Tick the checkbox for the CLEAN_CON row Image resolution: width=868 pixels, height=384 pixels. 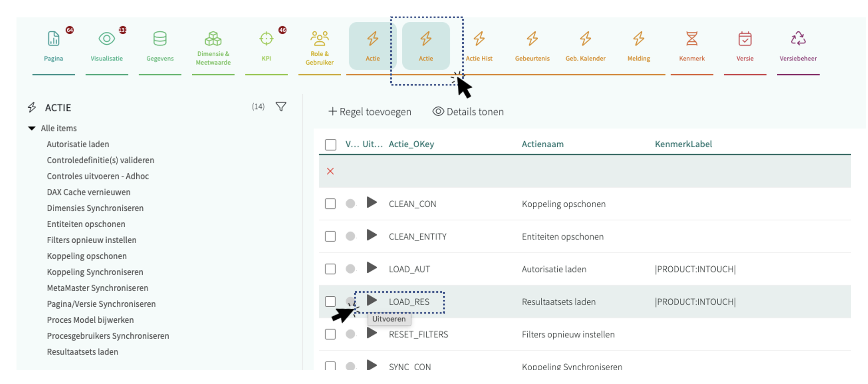[330, 204]
